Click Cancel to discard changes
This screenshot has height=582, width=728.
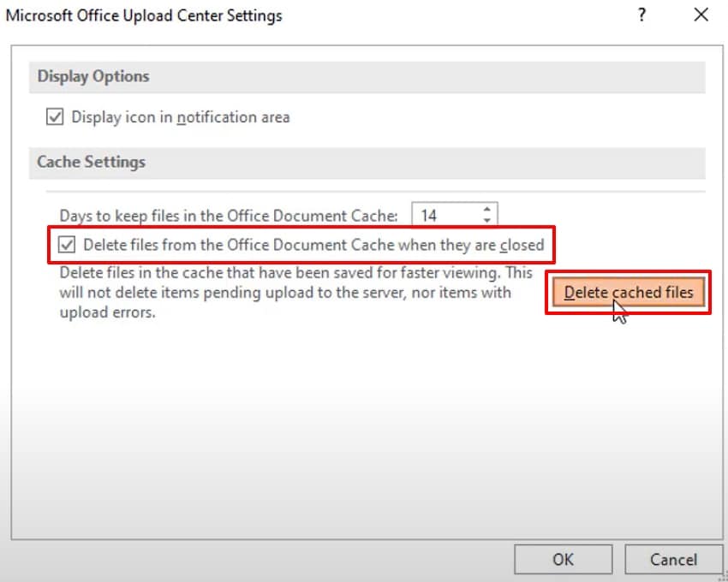(673, 559)
